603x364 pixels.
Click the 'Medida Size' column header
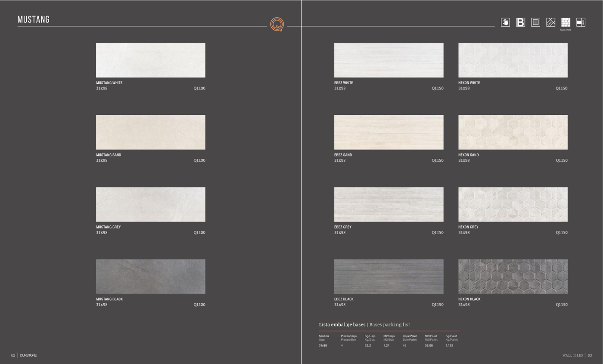324,338
